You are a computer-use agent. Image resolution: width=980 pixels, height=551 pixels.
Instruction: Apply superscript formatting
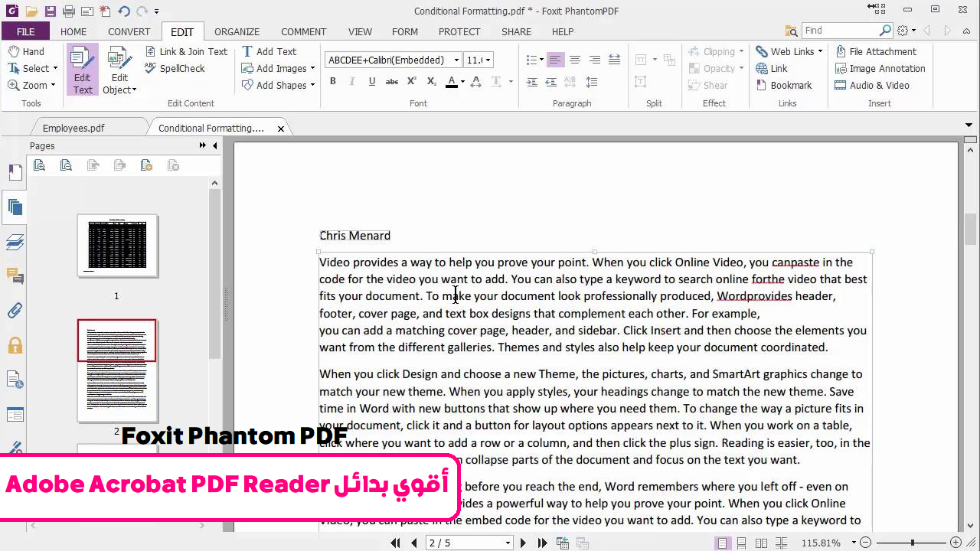tap(412, 81)
